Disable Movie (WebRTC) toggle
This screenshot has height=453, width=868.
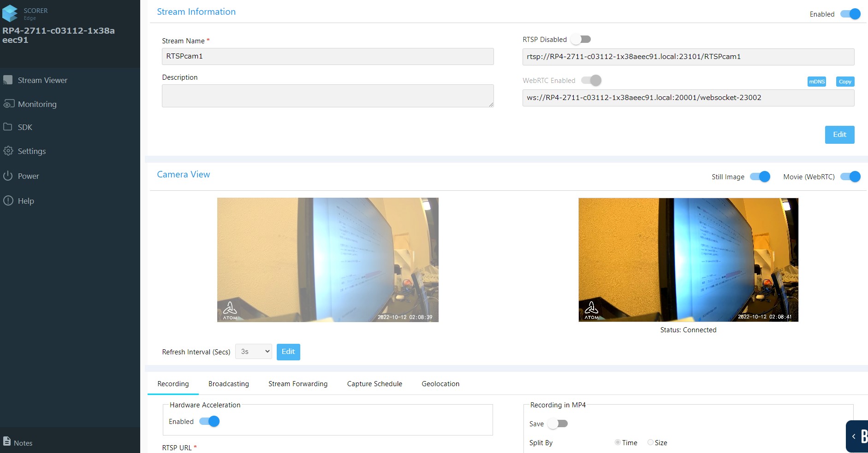coord(850,177)
